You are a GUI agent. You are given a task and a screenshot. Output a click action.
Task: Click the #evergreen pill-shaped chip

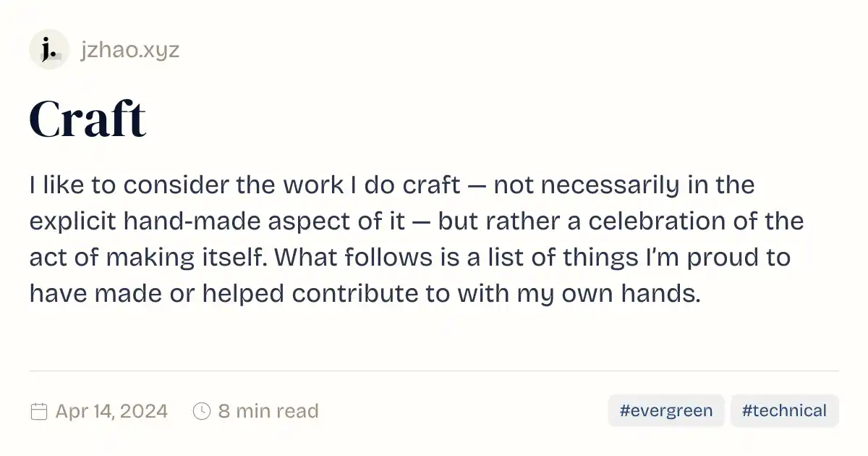click(x=665, y=410)
